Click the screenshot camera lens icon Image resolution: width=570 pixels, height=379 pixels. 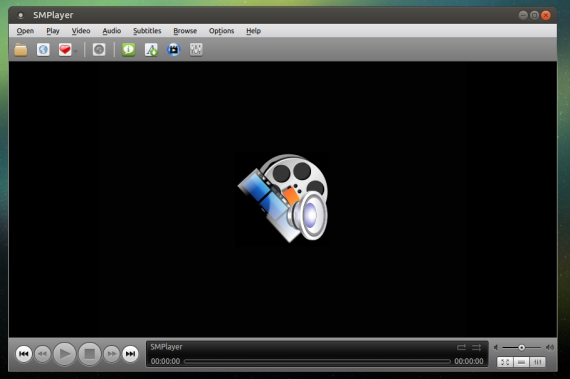pos(99,49)
